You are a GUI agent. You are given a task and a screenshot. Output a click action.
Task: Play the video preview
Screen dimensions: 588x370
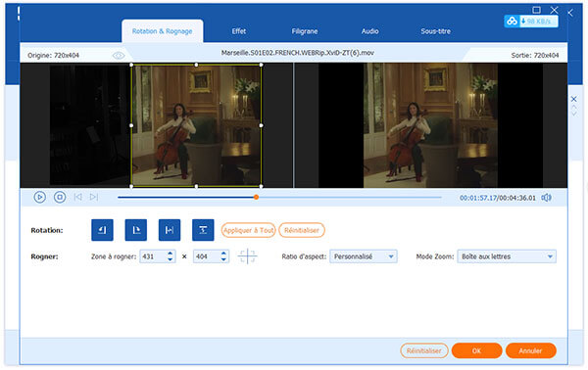(40, 197)
